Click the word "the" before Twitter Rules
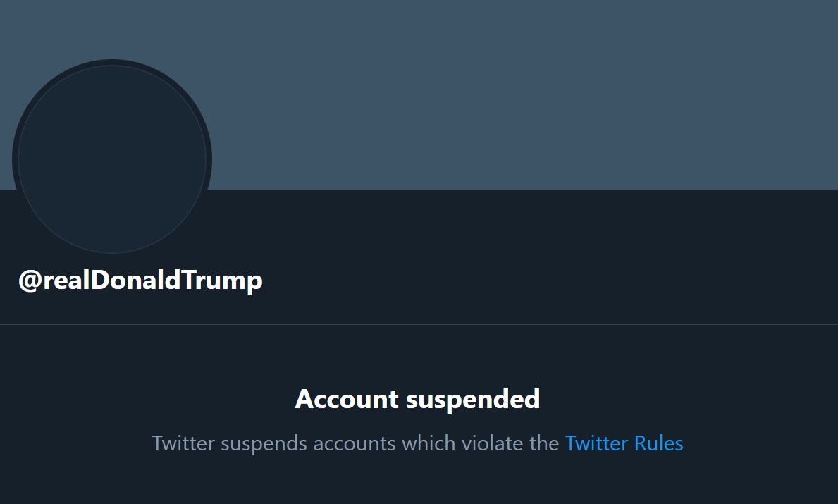Viewport: 838px width, 504px height. pyautogui.click(x=544, y=443)
